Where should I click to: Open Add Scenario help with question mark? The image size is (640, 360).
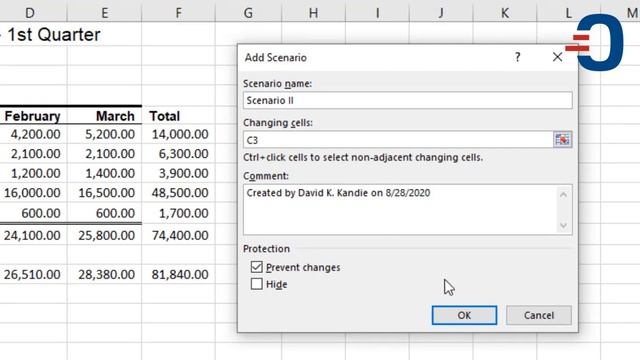tap(518, 57)
